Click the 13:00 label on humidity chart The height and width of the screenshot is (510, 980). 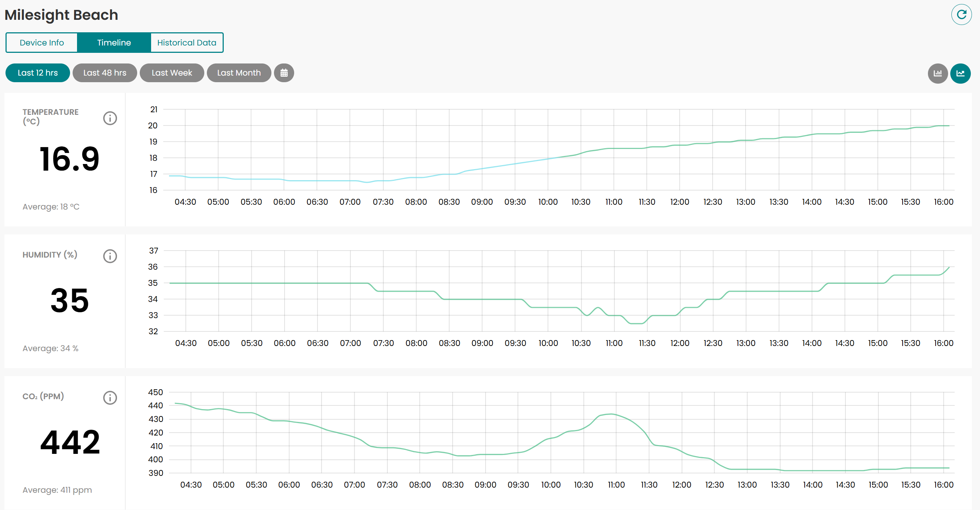746,343
